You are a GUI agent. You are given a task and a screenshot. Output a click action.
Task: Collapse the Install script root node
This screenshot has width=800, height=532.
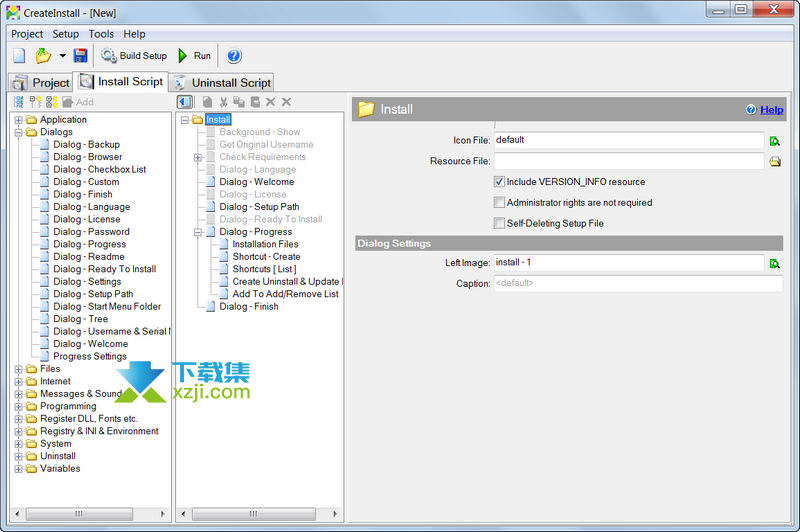point(185,120)
